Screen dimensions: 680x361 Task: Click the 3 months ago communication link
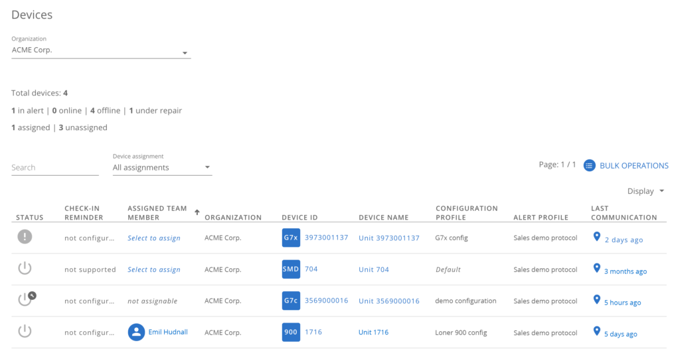pos(625,271)
